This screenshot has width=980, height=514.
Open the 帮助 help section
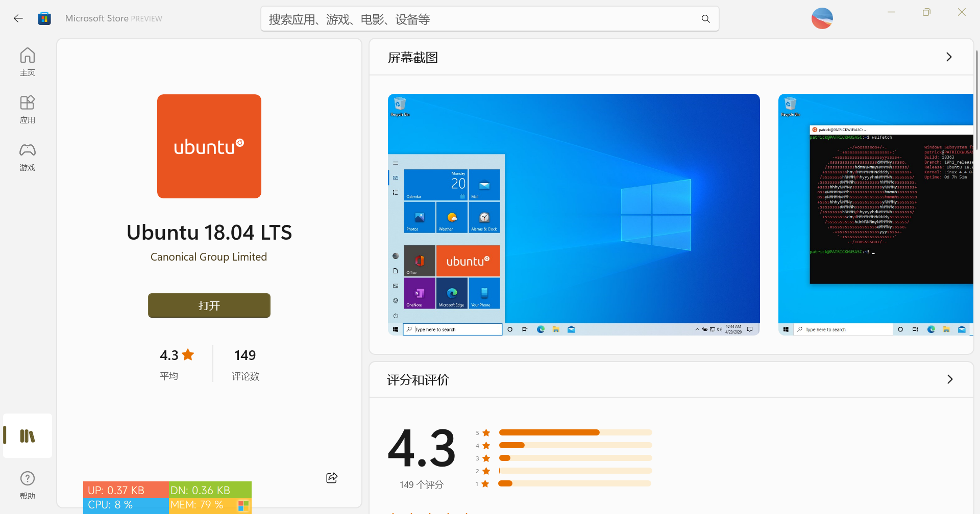click(28, 485)
